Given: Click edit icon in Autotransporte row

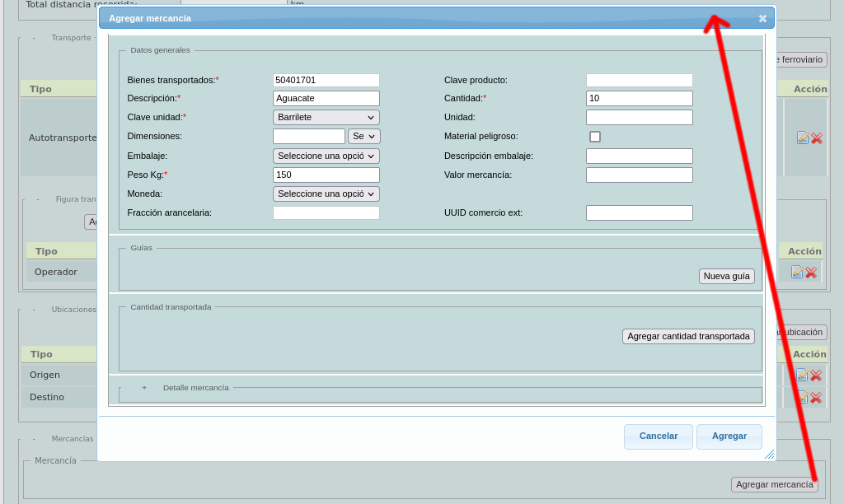Looking at the screenshot, I should pyautogui.click(x=802, y=138).
